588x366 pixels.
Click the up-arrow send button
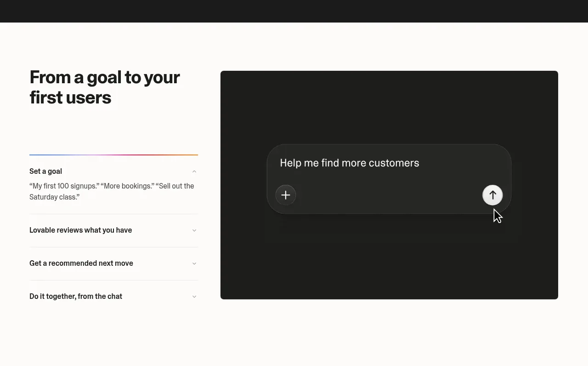[492, 195]
